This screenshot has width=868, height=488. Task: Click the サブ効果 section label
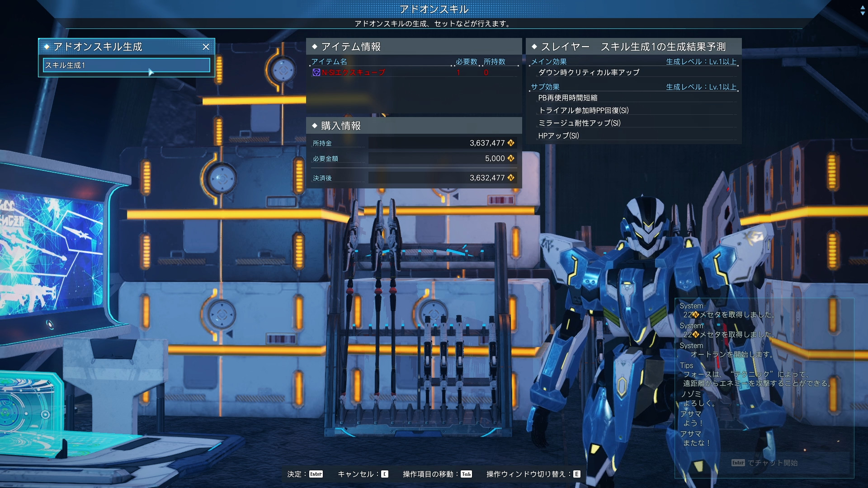point(545,87)
